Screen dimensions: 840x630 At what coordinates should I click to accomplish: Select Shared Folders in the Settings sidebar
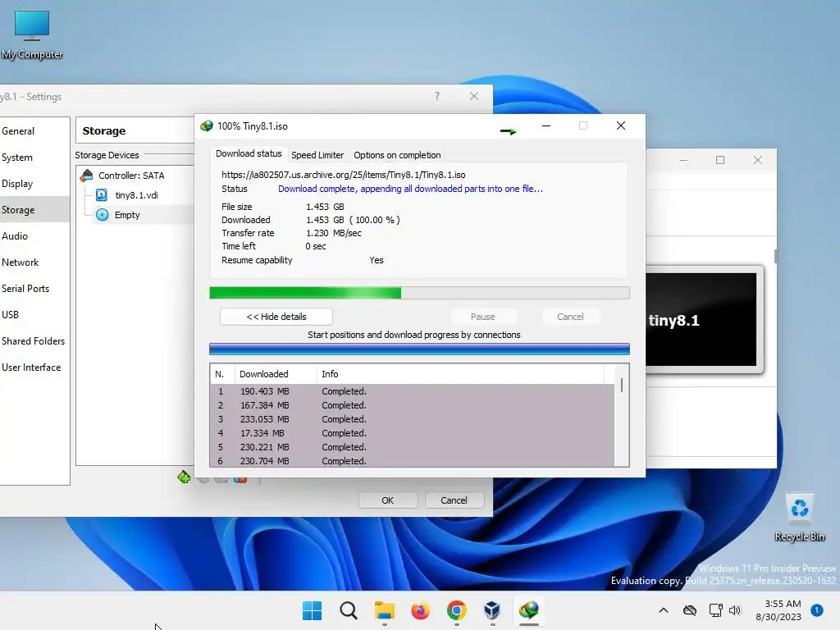pyautogui.click(x=34, y=341)
